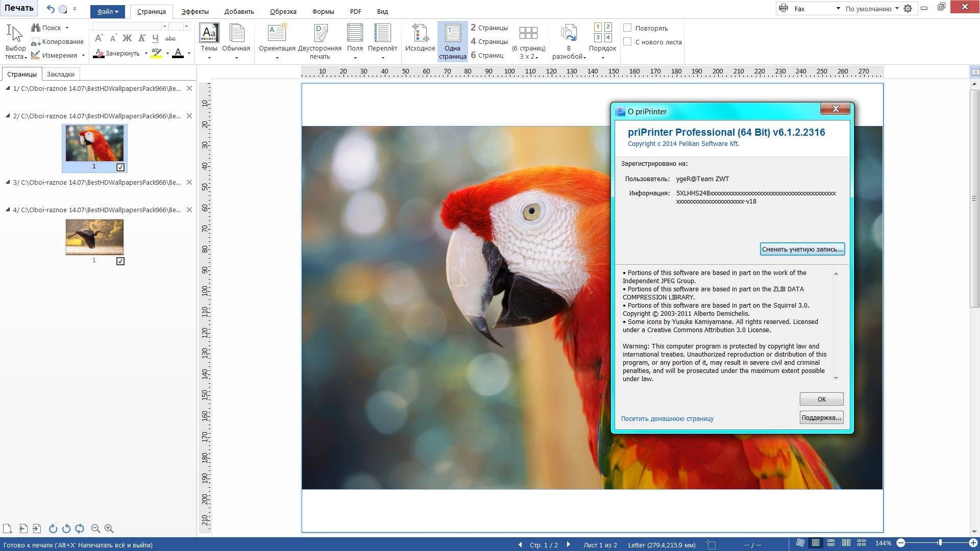
Task: Select the text selection tool (Выбор текста)
Action: [15, 42]
